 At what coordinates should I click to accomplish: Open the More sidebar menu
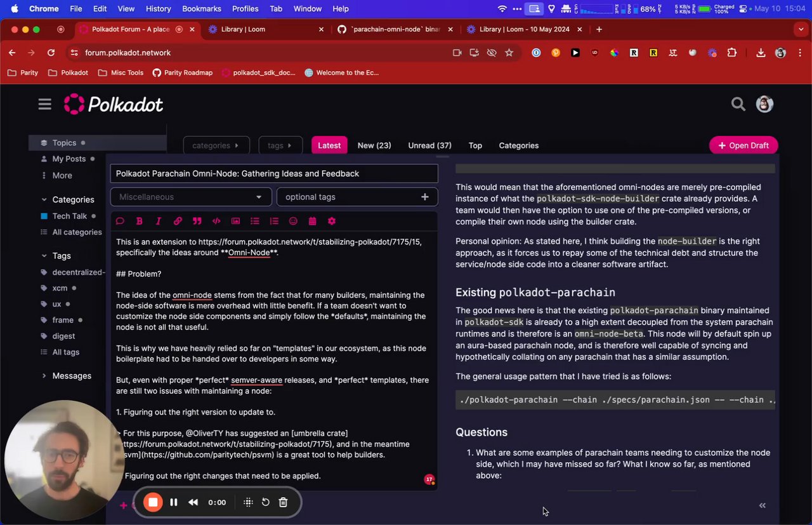56,175
